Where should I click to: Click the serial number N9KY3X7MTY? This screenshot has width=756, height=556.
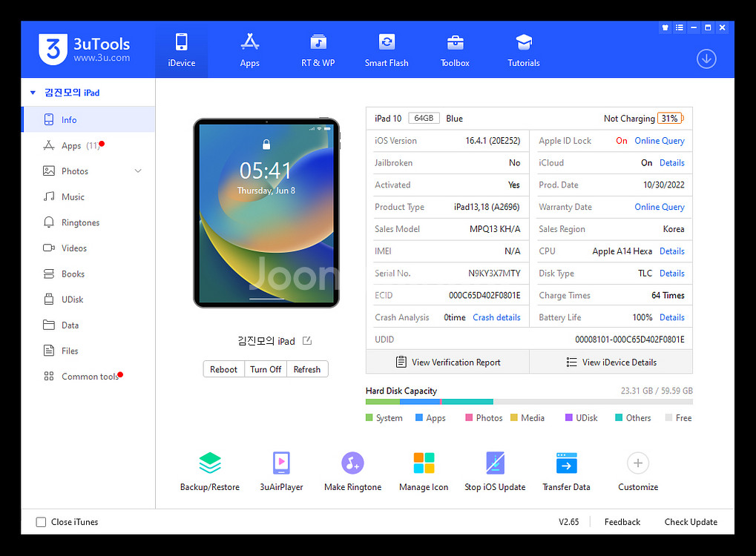pos(495,274)
